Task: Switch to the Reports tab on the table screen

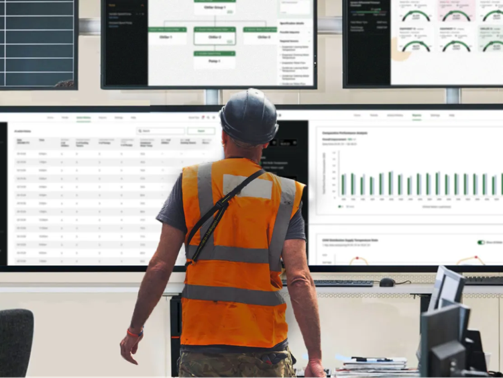Action: tap(103, 118)
